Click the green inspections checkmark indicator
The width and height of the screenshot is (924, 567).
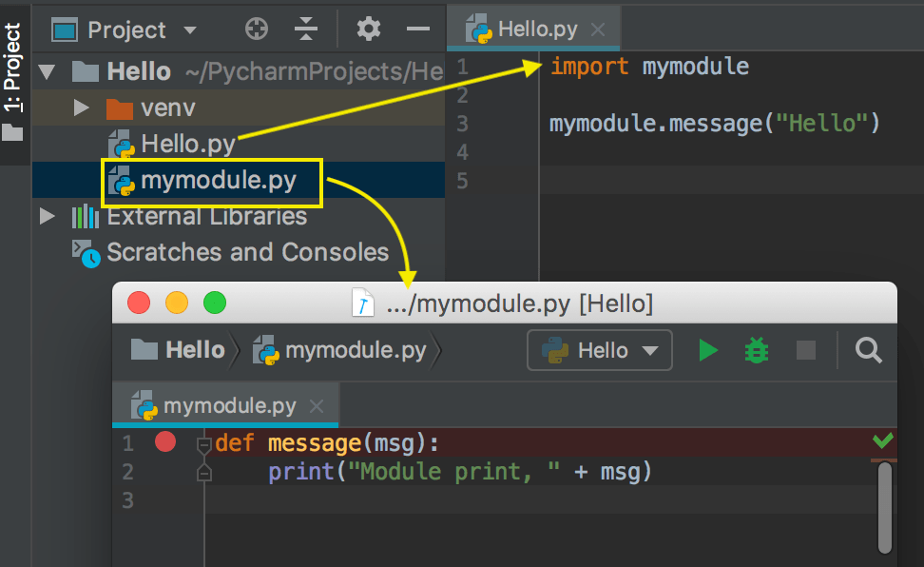click(881, 442)
